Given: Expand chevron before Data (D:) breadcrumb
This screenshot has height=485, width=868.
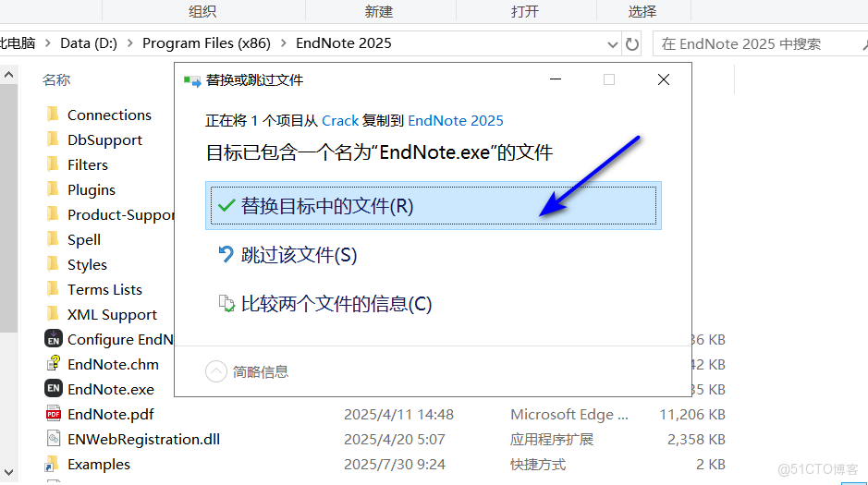Looking at the screenshot, I should [x=48, y=43].
